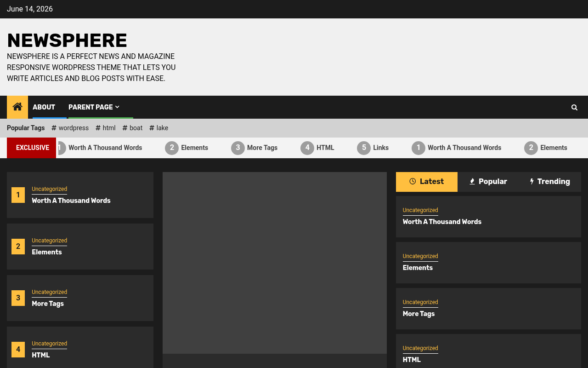Click Uncategorized above Elements under the Latest tab

[420, 256]
